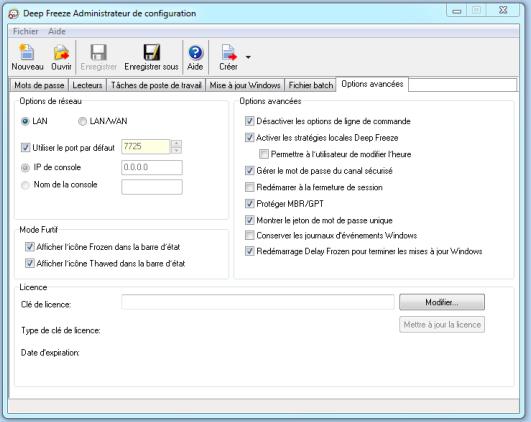Click the IP field showing 0.0.0.0
Screen dimensions: 531x422
click(x=152, y=167)
